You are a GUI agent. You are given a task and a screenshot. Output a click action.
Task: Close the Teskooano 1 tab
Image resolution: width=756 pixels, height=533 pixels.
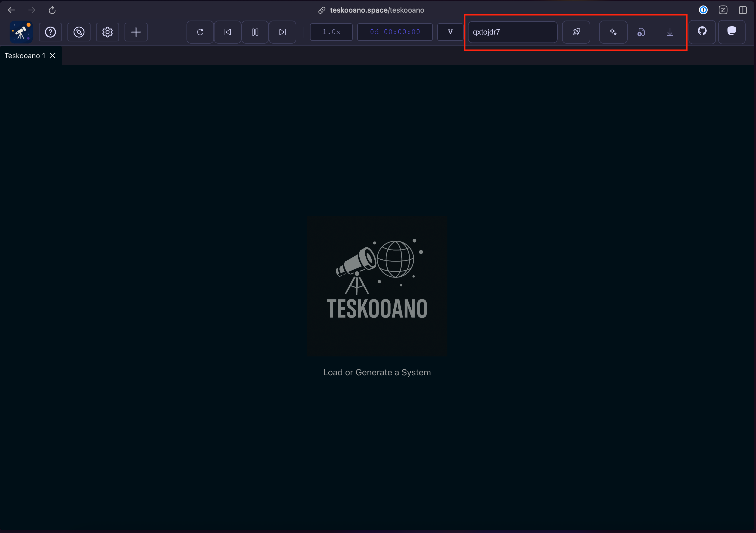tap(53, 56)
